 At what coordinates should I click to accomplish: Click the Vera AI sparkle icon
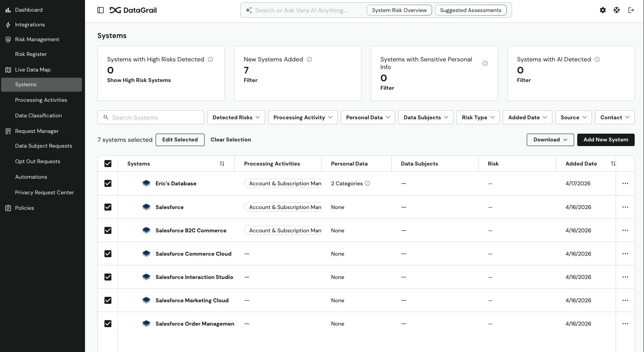point(249,10)
